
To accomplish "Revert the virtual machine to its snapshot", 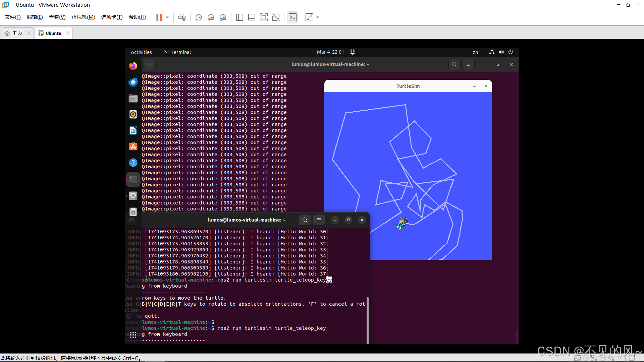I will coord(211,17).
